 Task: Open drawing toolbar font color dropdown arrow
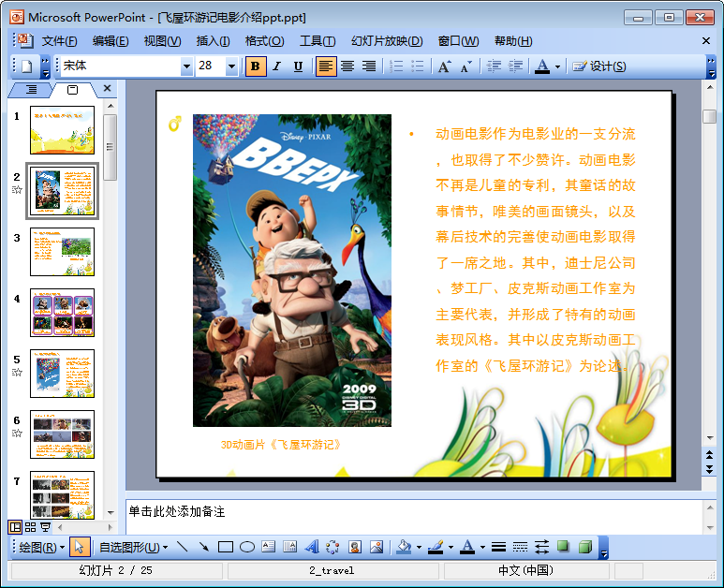click(483, 548)
